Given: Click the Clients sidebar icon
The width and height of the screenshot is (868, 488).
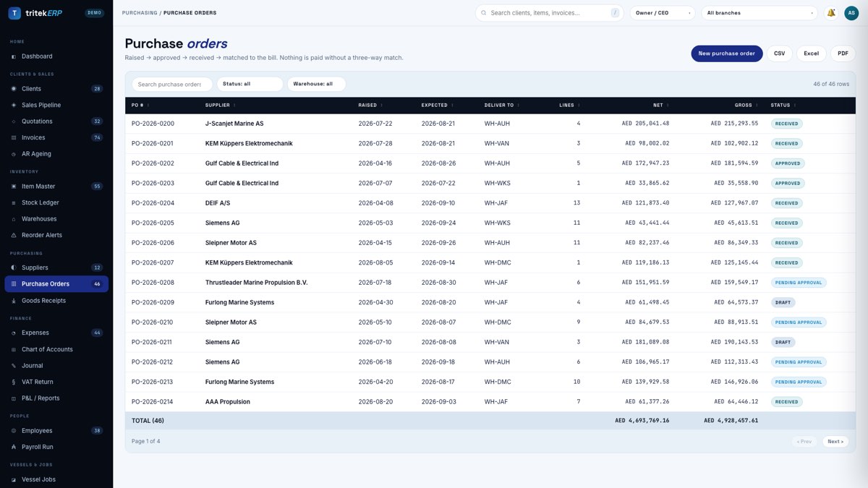Looking at the screenshot, I should point(14,89).
